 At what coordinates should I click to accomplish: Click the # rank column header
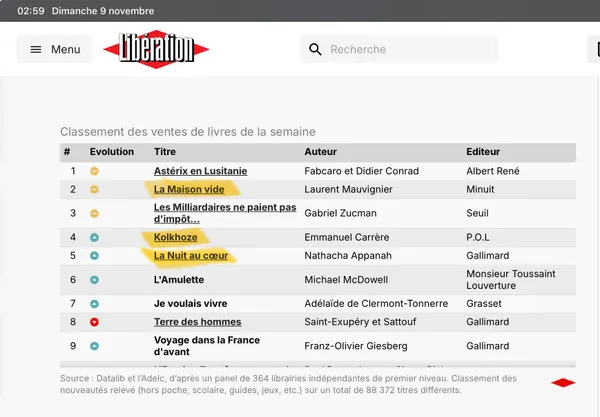(67, 151)
